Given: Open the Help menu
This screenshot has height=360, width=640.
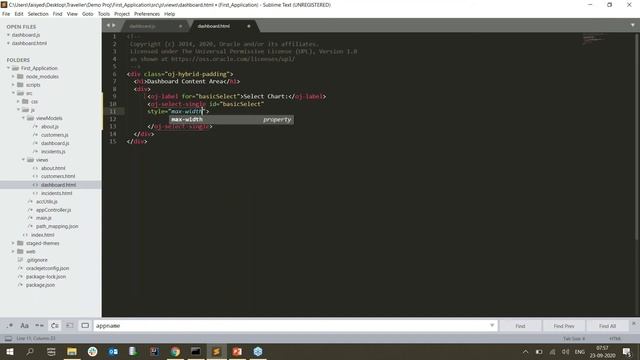Looking at the screenshot, I should (x=169, y=14).
